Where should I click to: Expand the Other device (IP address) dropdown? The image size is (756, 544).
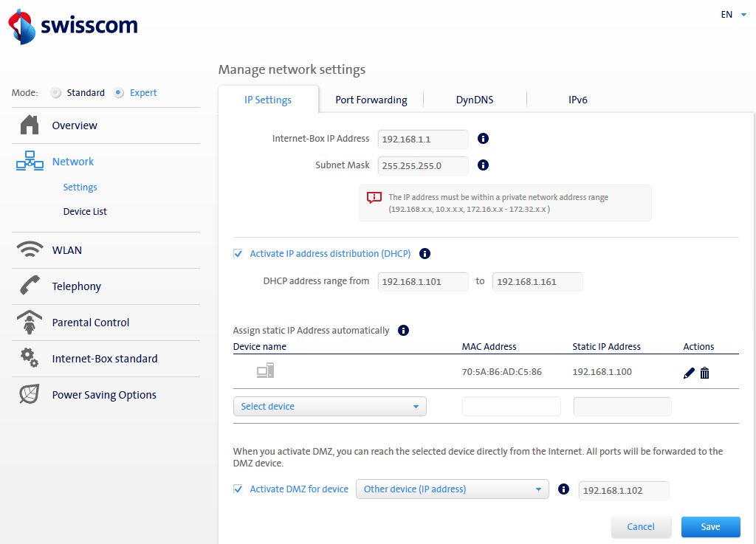pyautogui.click(x=452, y=489)
